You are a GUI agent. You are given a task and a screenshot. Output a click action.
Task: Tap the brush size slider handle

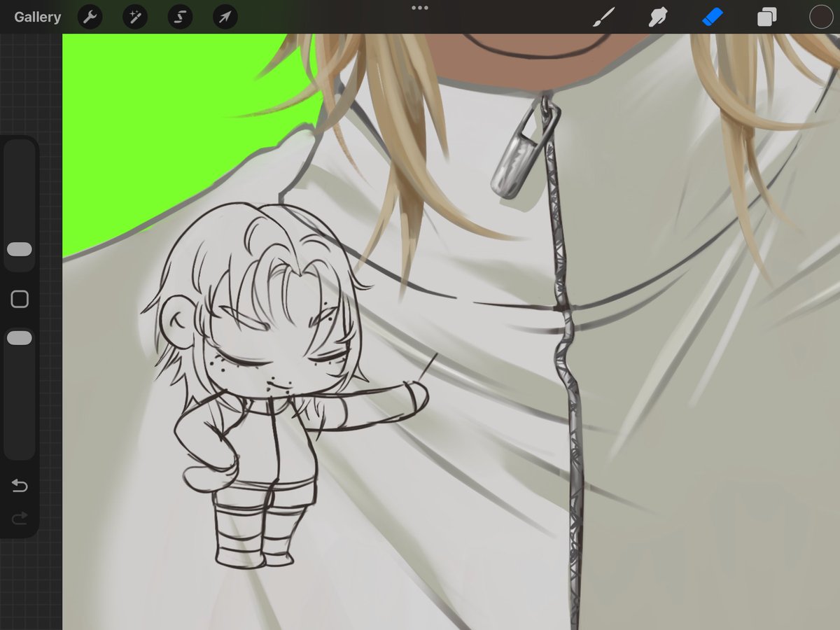(x=20, y=249)
